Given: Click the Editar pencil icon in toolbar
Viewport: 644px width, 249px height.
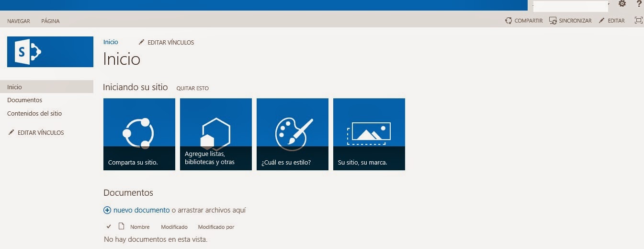Looking at the screenshot, I should 602,21.
